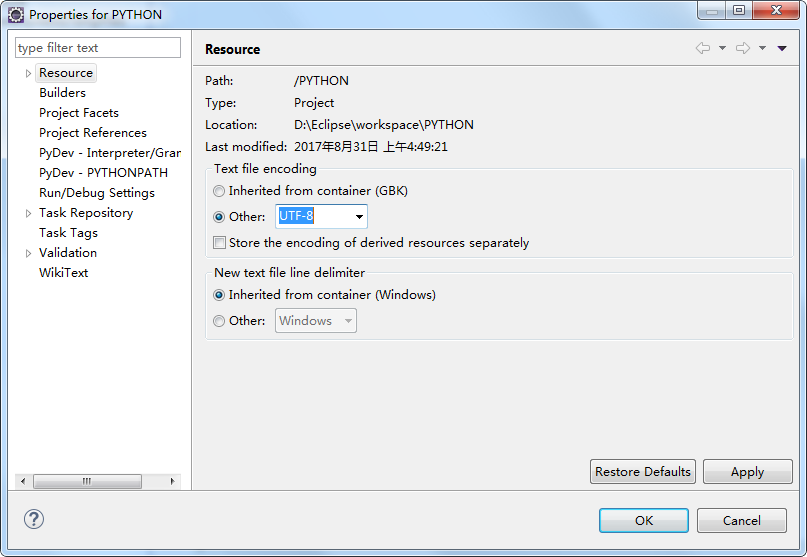Expand the Resource tree node
This screenshot has width=807, height=557.
coord(28,74)
